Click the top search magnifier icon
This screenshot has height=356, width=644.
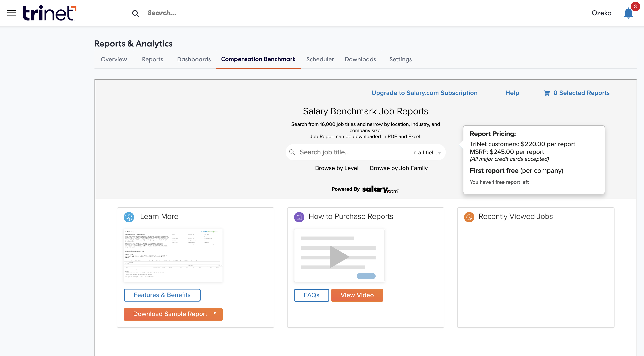tap(136, 14)
